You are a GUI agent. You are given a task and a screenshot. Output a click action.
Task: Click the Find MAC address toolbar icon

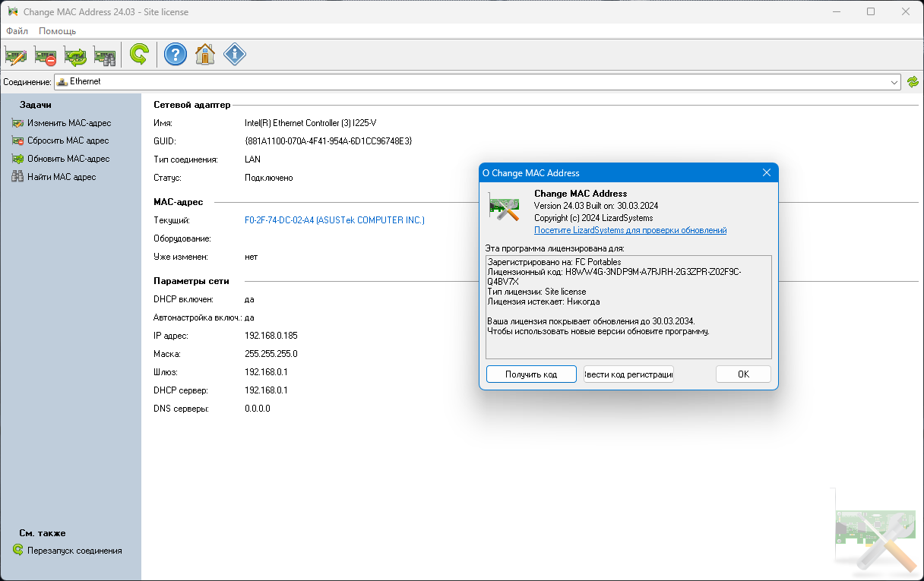tap(105, 55)
